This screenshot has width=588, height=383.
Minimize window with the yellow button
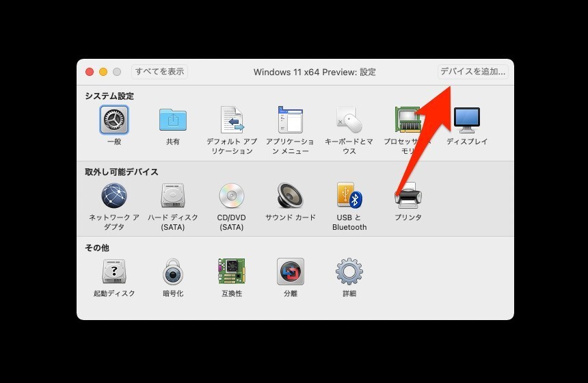[x=103, y=72]
